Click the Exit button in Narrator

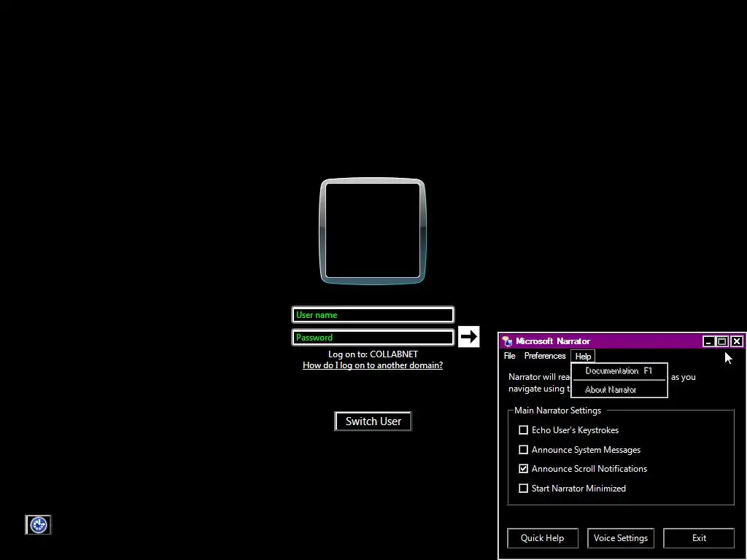(x=699, y=538)
